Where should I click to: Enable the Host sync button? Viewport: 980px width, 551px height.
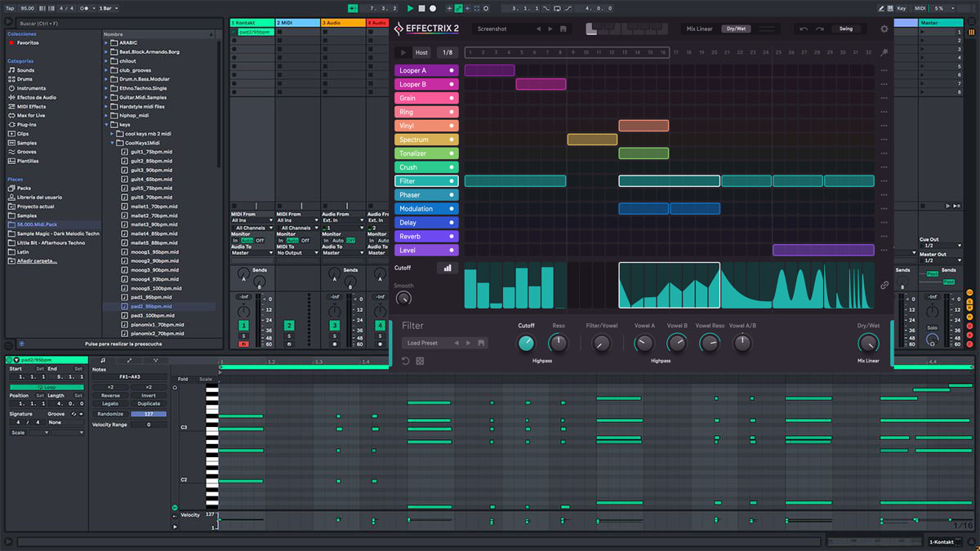point(421,52)
